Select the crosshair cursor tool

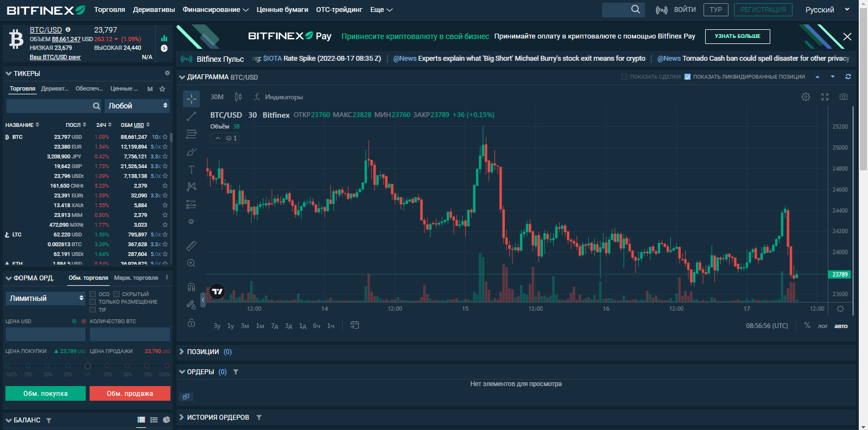191,99
